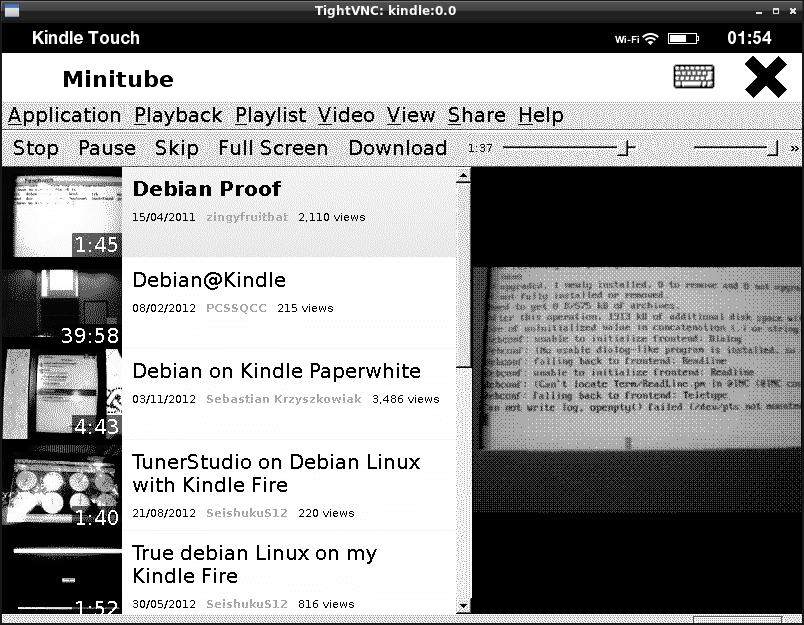Select the Kindle Paperwhite thumbnail showing 4:43
The image size is (804, 625).
click(x=62, y=394)
